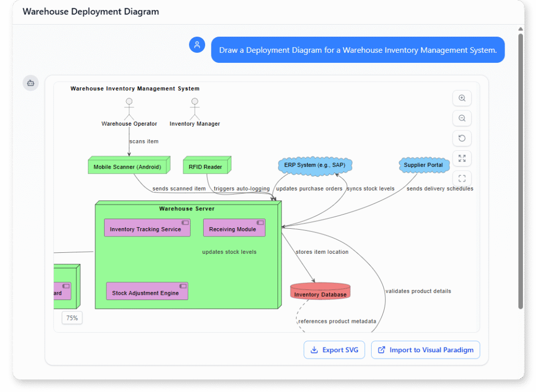Select the Inventory Database cylinder

click(x=320, y=291)
